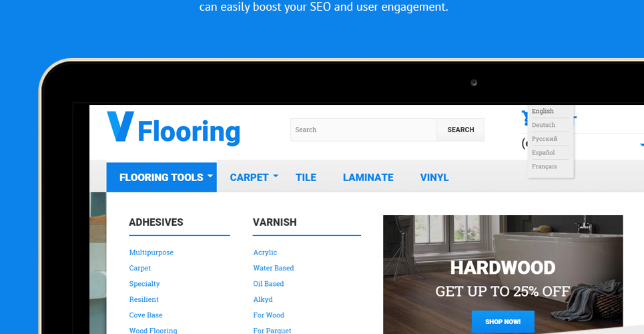Open the Carpet menu item
Viewport: 644px width, 334px height.
pos(249,177)
